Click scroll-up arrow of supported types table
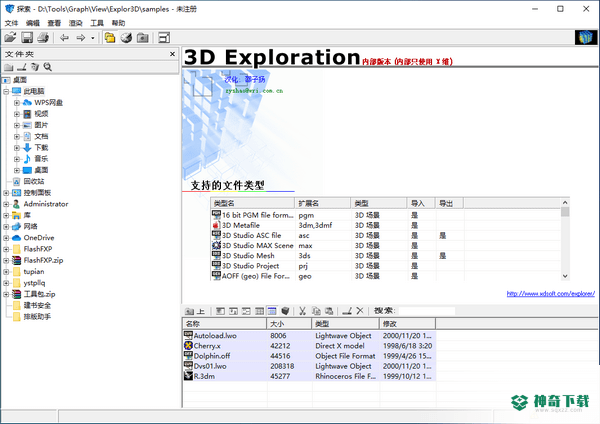600x424 pixels. (x=565, y=202)
